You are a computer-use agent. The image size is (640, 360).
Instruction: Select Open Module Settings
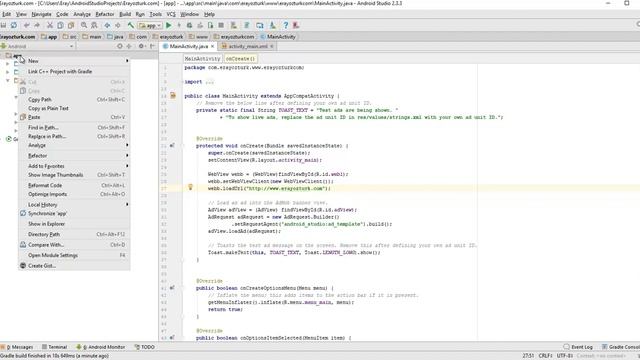(74, 256)
